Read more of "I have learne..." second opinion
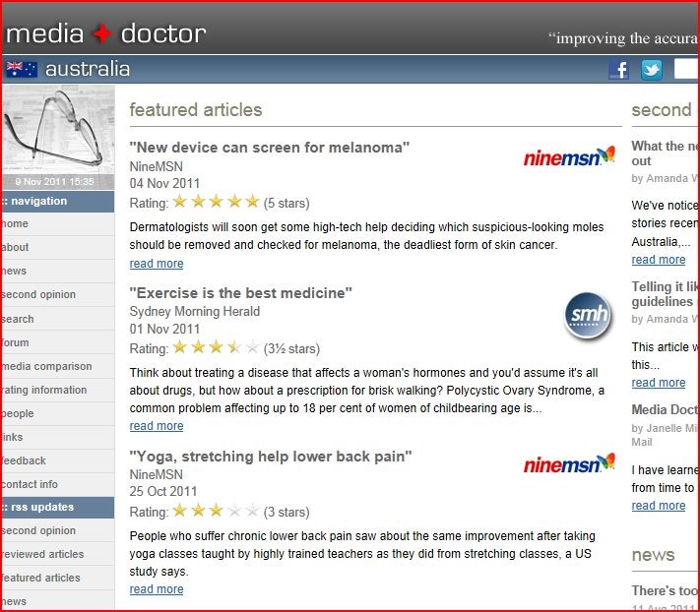Image resolution: width=700 pixels, height=612 pixels. [x=659, y=506]
